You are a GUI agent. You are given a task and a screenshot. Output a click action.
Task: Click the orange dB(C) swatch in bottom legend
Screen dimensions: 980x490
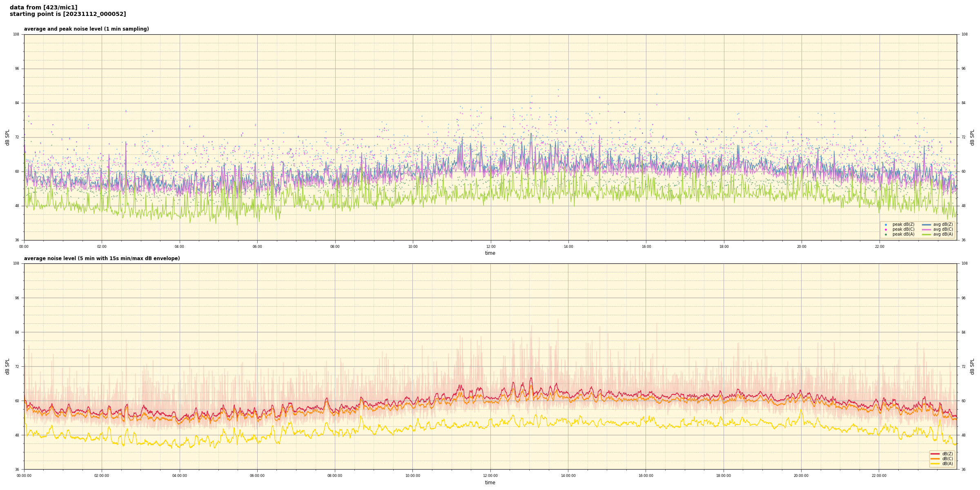[x=935, y=459]
